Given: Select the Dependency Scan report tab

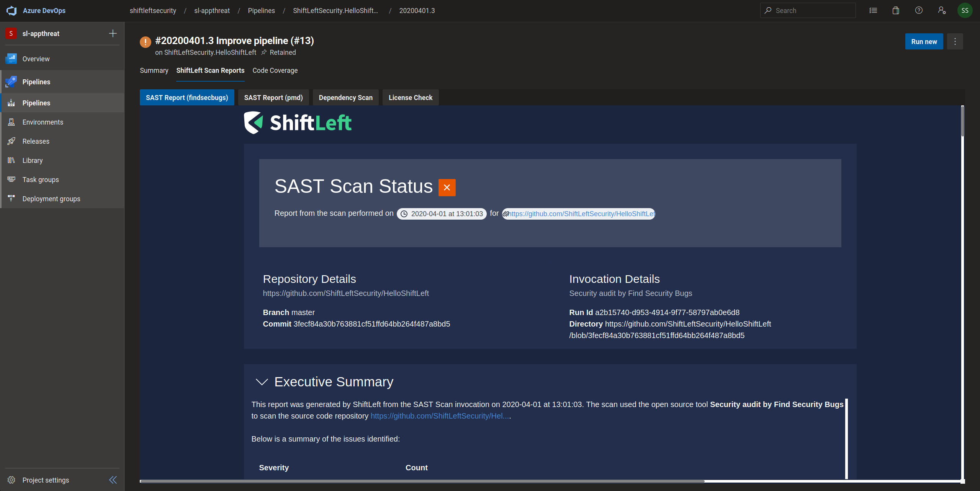Looking at the screenshot, I should (x=345, y=97).
